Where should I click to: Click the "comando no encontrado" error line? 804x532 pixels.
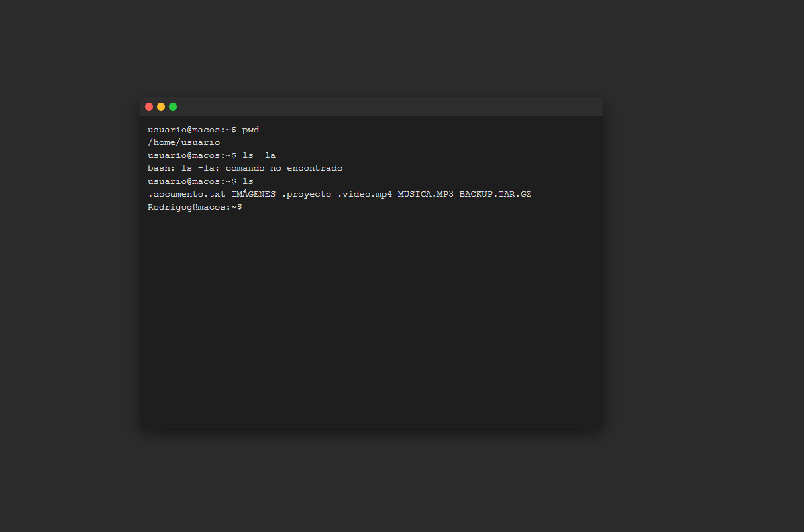(245, 168)
